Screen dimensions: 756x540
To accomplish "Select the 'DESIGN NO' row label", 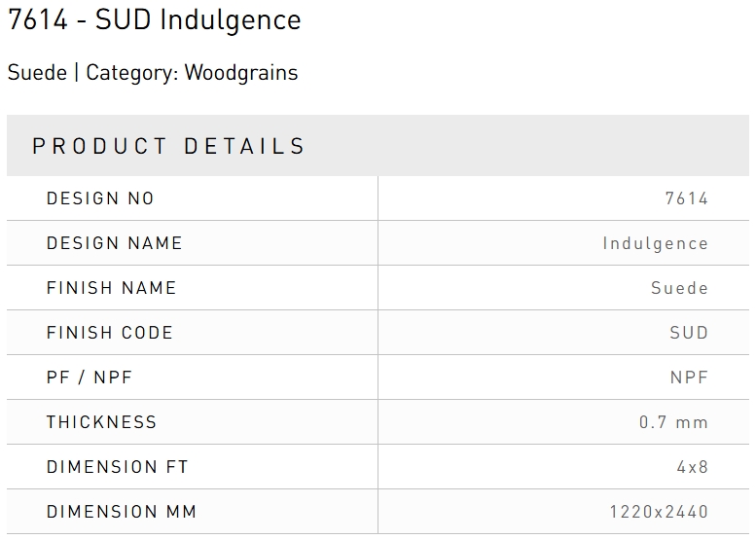I will tap(100, 198).
